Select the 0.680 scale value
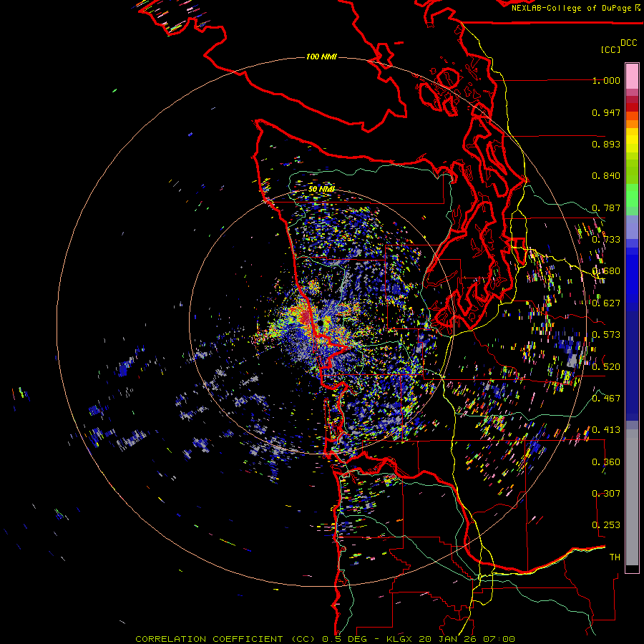This screenshot has height=644, width=644. pos(606,271)
